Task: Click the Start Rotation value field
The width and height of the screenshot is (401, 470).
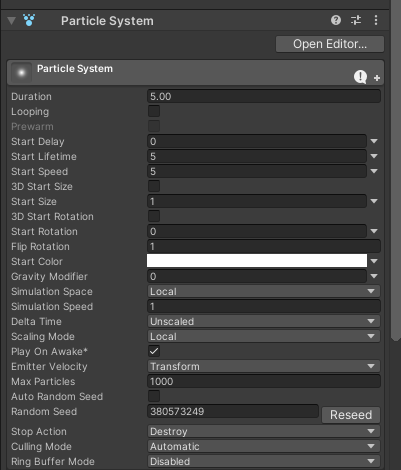Action: pos(257,231)
